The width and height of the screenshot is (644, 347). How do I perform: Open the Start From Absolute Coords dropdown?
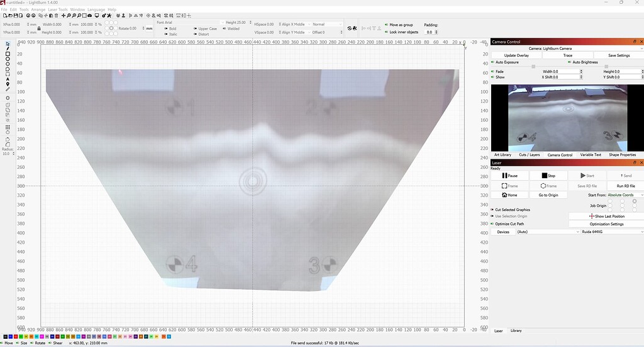click(x=625, y=195)
